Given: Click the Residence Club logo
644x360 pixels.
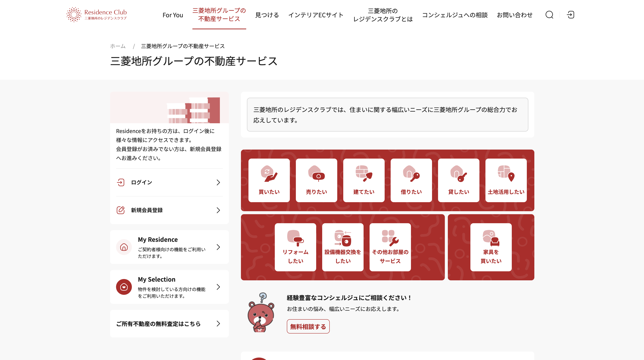Looking at the screenshot, I should [x=96, y=14].
